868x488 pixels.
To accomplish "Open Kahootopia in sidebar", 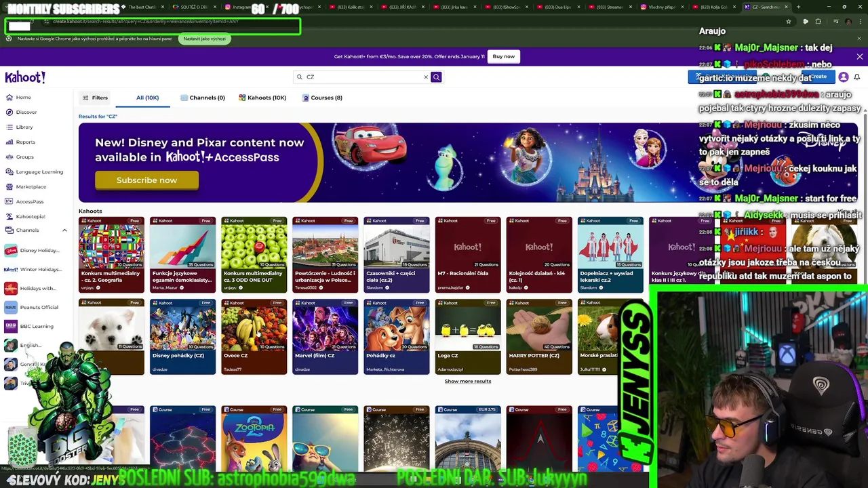I will (x=31, y=216).
